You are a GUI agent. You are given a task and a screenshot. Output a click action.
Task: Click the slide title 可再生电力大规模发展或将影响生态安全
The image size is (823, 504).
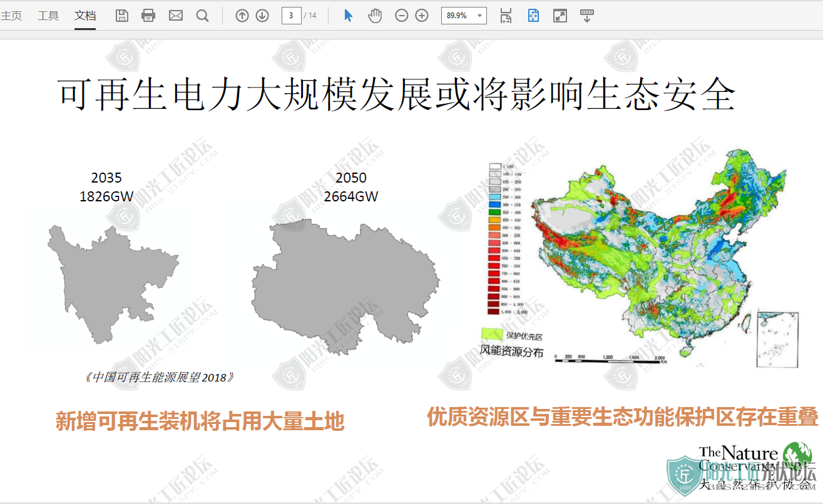(x=397, y=94)
